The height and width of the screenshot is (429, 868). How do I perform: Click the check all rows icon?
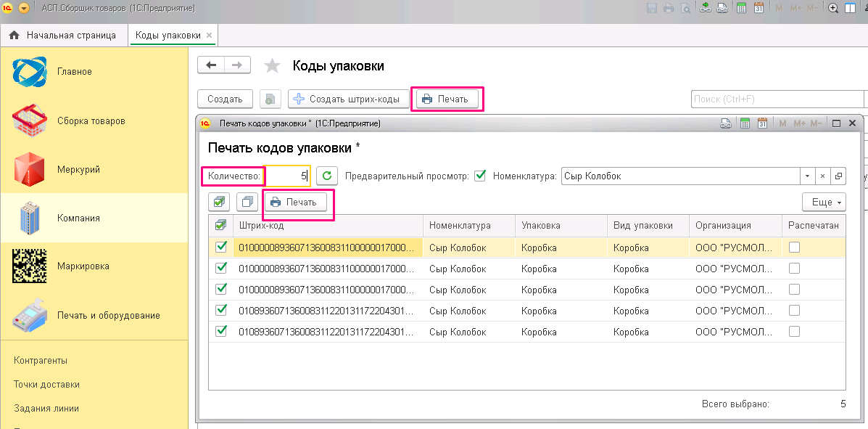click(219, 202)
